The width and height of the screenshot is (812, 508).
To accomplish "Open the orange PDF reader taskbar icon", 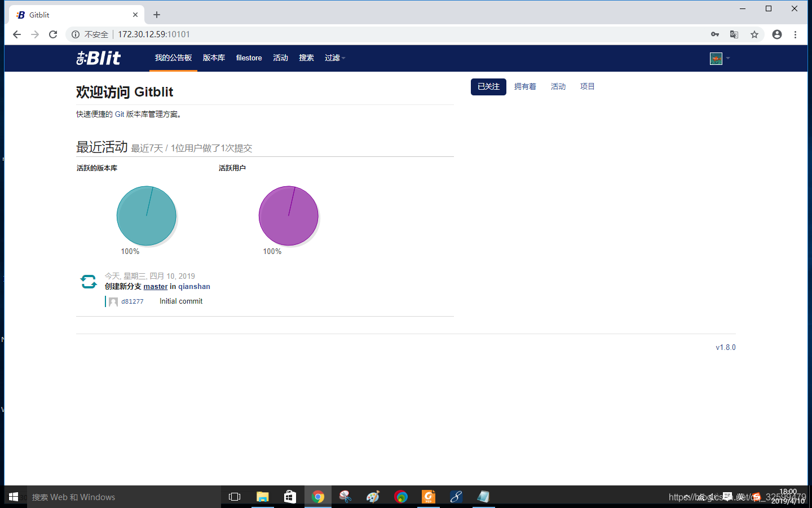I will pos(429,497).
